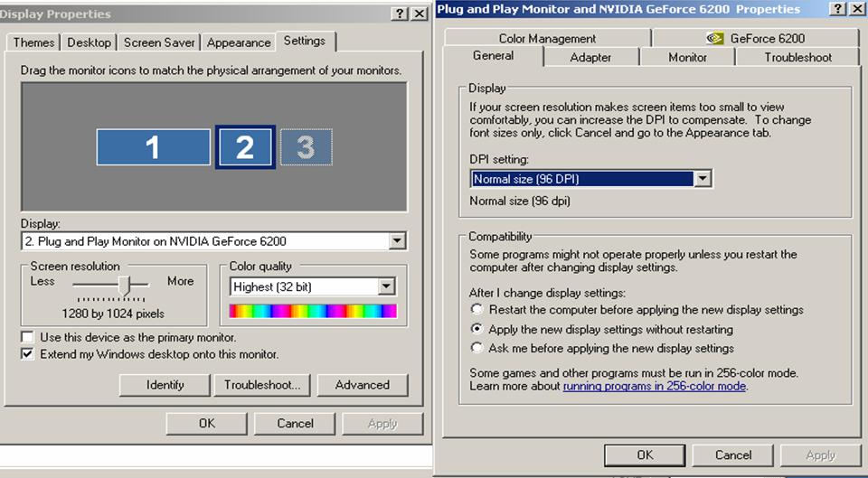Open Advanced display settings

362,385
